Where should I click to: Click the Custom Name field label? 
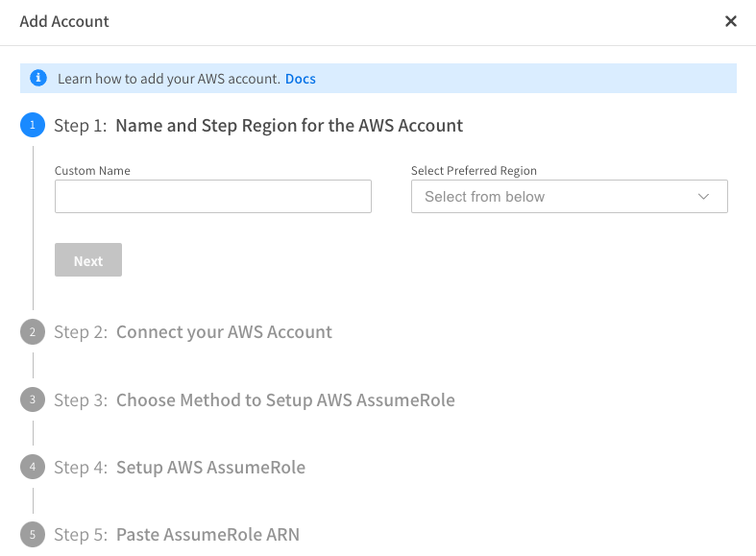(92, 171)
